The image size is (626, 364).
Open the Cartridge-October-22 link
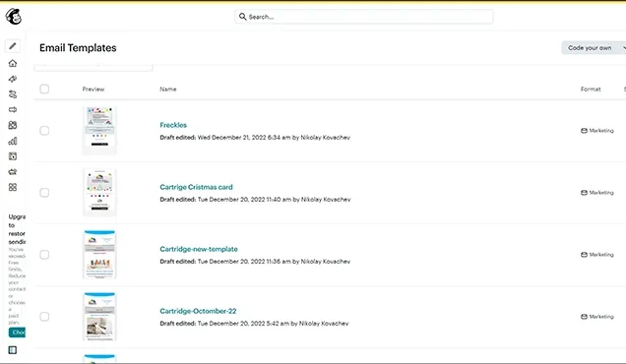[x=198, y=311]
